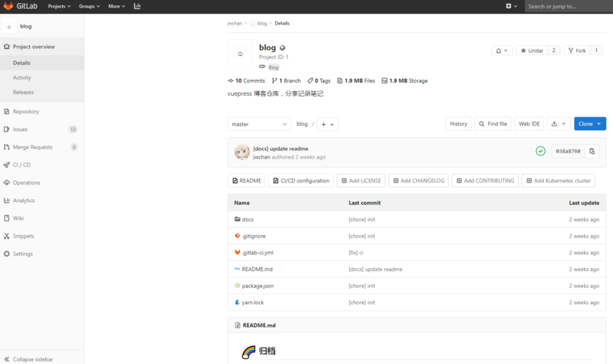This screenshot has width=613, height=364.
Task: Click Add CHANGELOG
Action: tap(418, 181)
